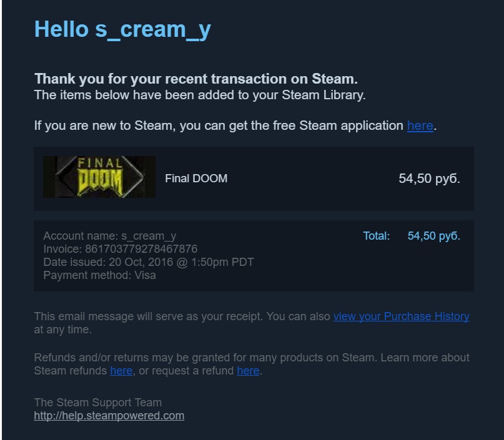Click the 'Thank you for your recent transaction' heading
The image size is (504, 440).
point(195,79)
